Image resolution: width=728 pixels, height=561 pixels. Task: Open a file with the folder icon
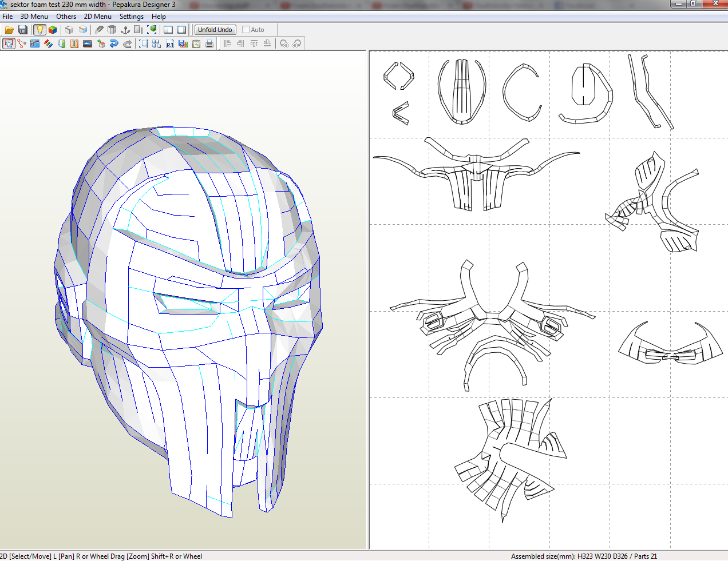click(x=9, y=30)
